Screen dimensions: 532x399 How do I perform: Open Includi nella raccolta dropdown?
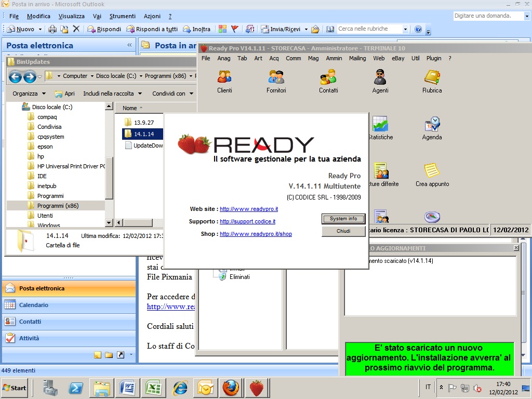tap(112, 94)
